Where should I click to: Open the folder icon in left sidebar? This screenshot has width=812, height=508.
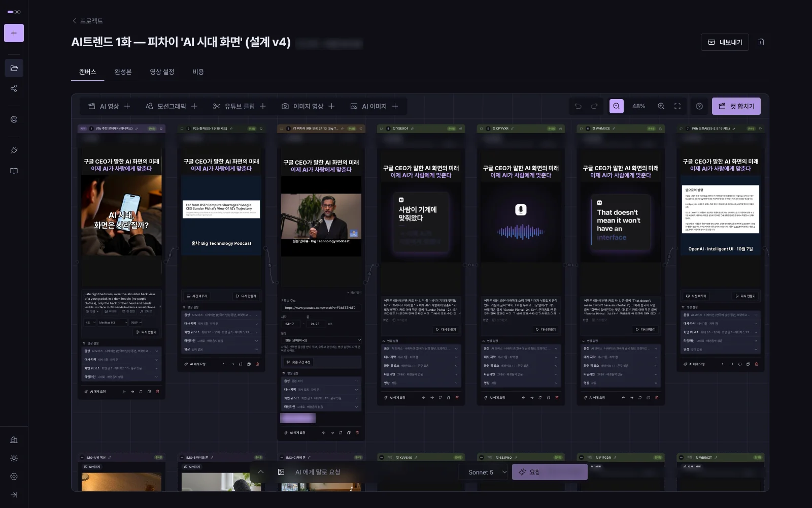pyautogui.click(x=14, y=68)
